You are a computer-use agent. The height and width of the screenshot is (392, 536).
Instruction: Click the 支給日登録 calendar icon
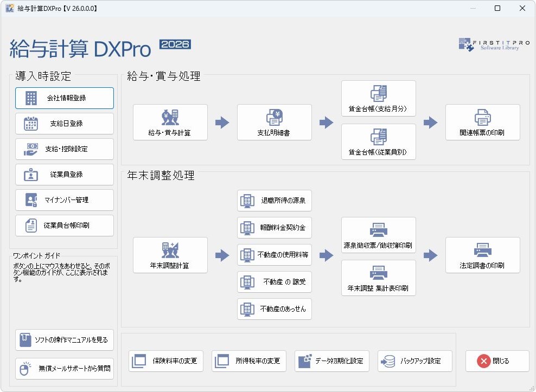click(31, 124)
